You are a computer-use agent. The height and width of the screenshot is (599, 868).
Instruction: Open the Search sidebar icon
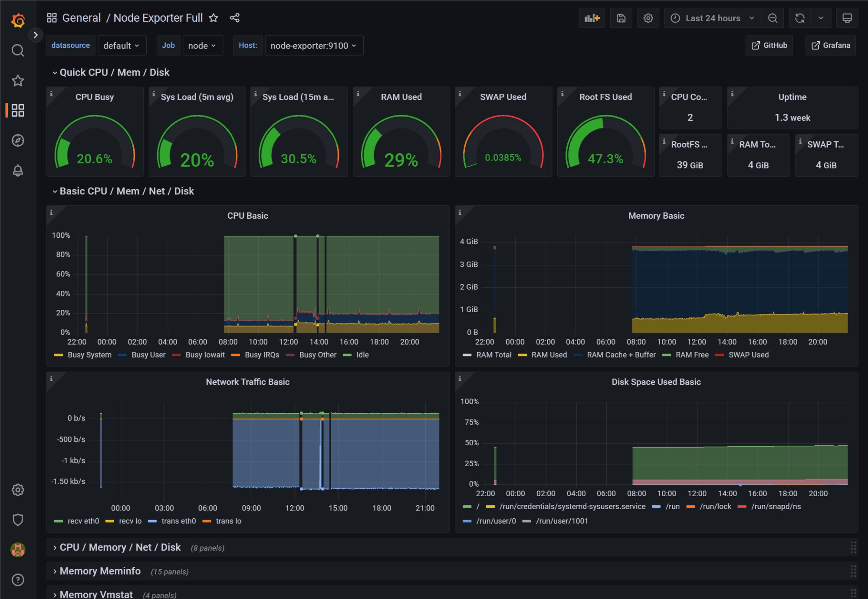click(x=18, y=50)
